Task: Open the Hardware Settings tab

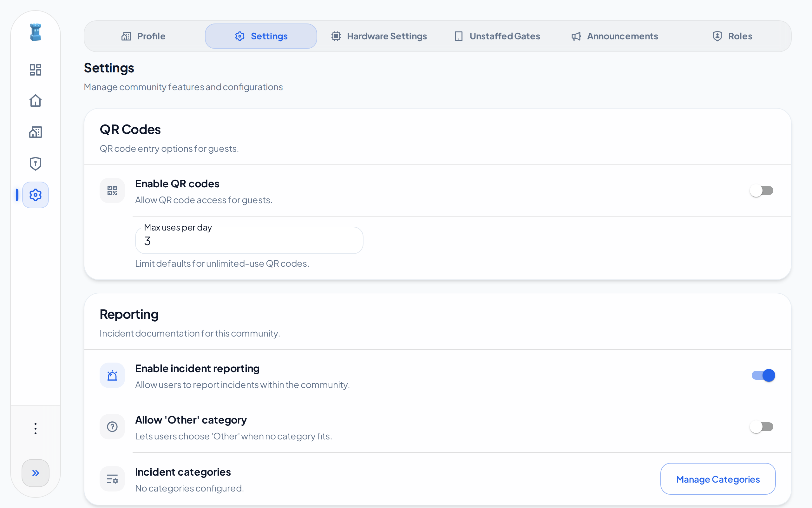Action: click(379, 36)
